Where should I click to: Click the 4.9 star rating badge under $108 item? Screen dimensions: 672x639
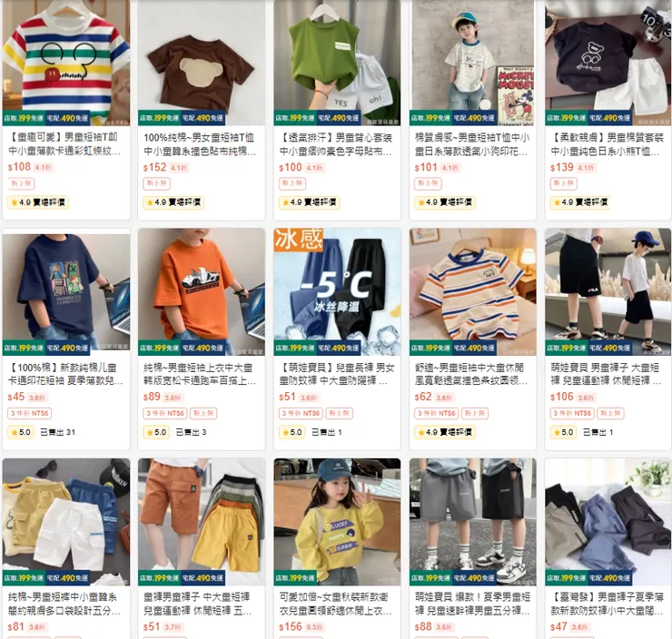coord(38,202)
